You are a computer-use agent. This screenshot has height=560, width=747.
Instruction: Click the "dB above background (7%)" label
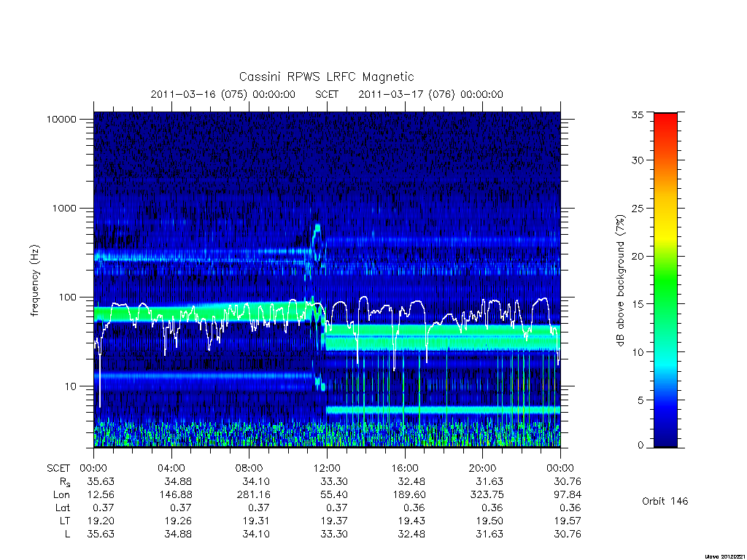[620, 281]
